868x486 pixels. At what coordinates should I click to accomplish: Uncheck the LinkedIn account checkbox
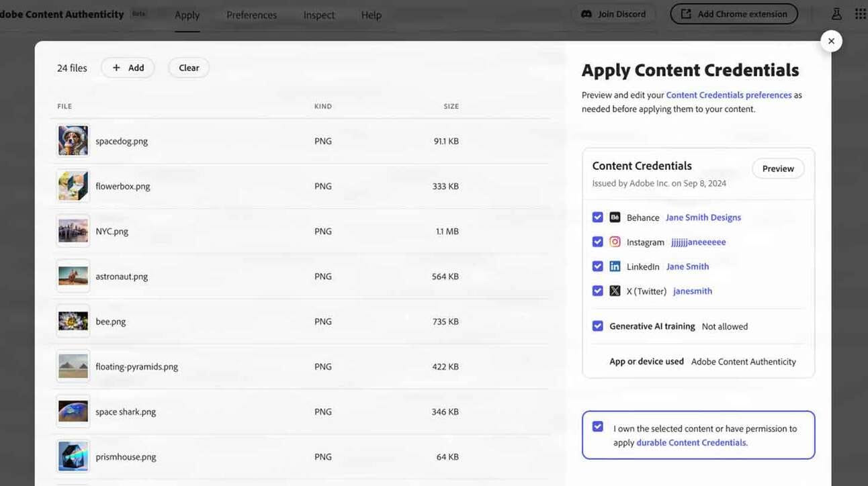pos(597,266)
